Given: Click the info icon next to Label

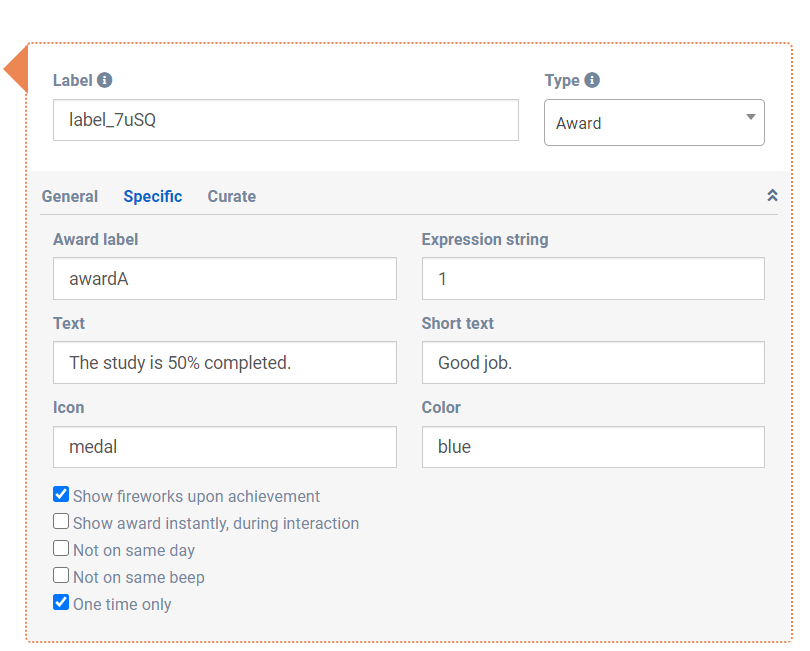Looking at the screenshot, I should (105, 81).
